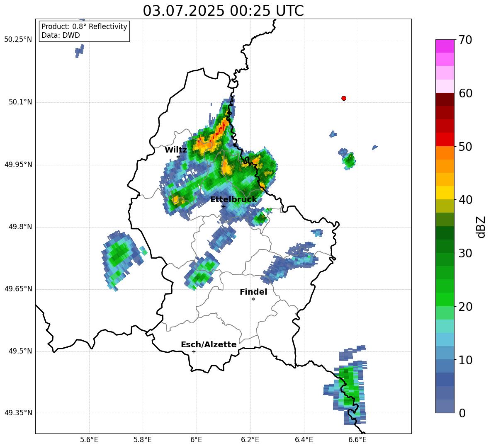
Task: Click the dBZ colorbar axis label
Action: click(481, 227)
